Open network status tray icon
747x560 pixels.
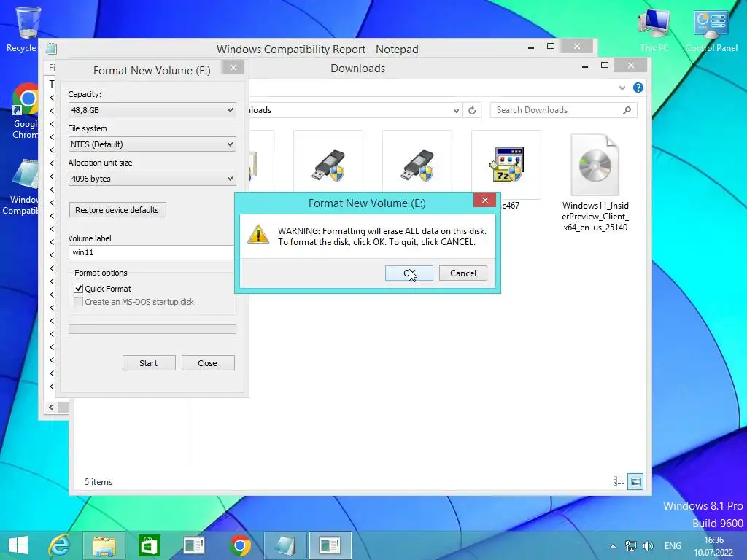pos(631,546)
